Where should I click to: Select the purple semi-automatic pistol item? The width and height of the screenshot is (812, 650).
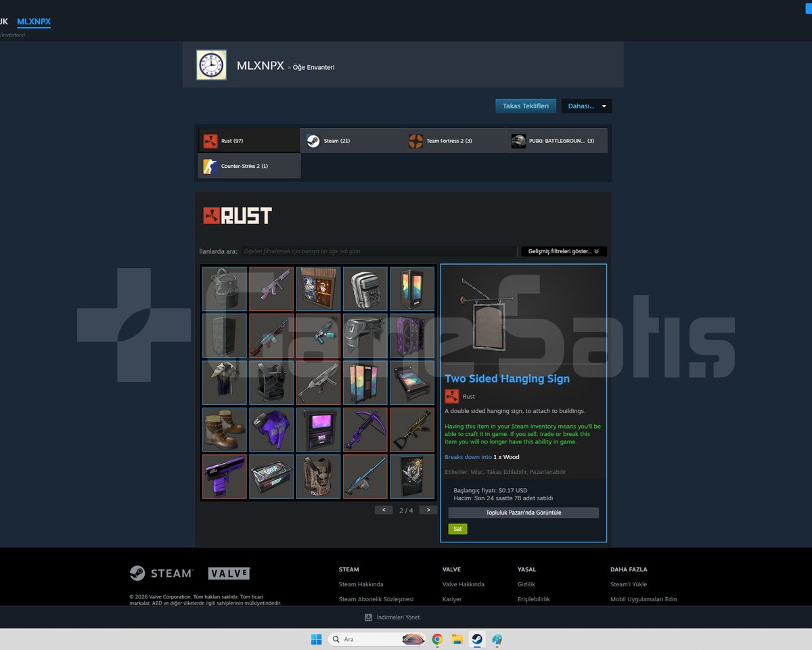click(x=225, y=477)
